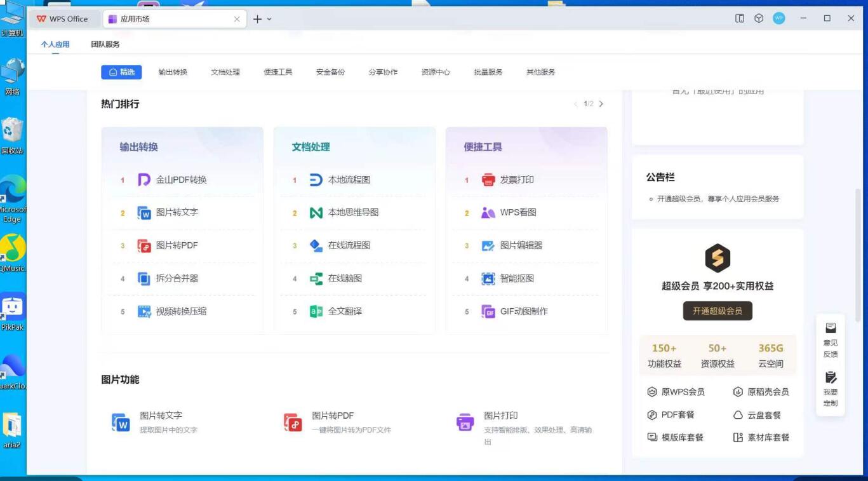Image resolution: width=868 pixels, height=481 pixels.
Task: Click the 超级会员 hexagon logo
Action: (x=718, y=258)
